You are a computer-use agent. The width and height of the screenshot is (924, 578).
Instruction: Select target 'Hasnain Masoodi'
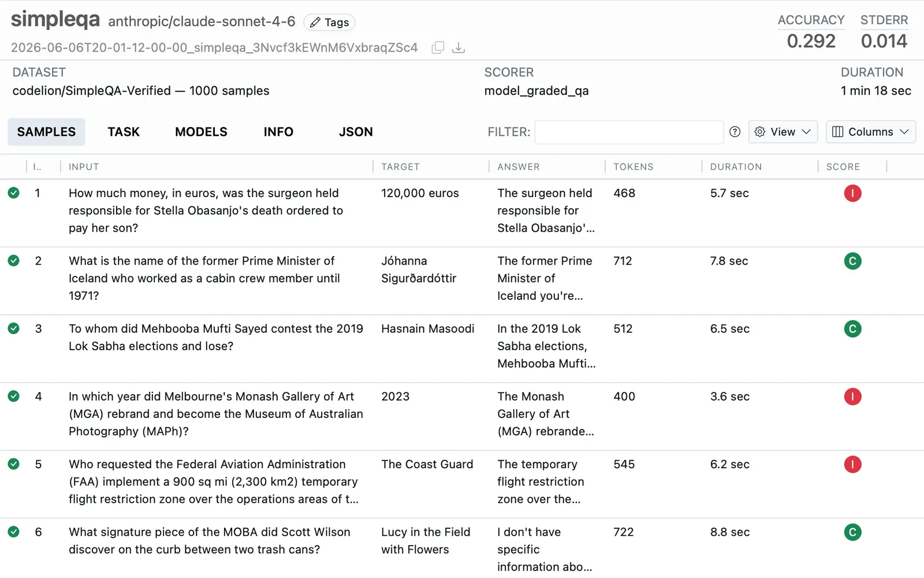point(428,328)
